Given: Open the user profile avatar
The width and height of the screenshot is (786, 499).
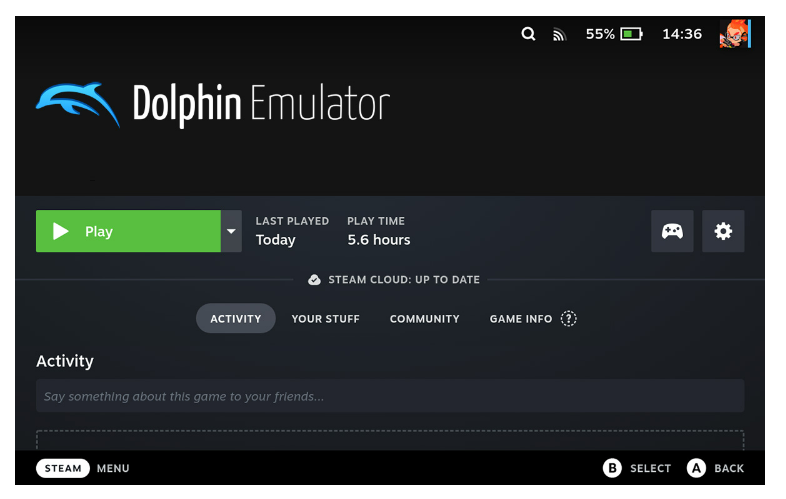Looking at the screenshot, I should tap(734, 34).
